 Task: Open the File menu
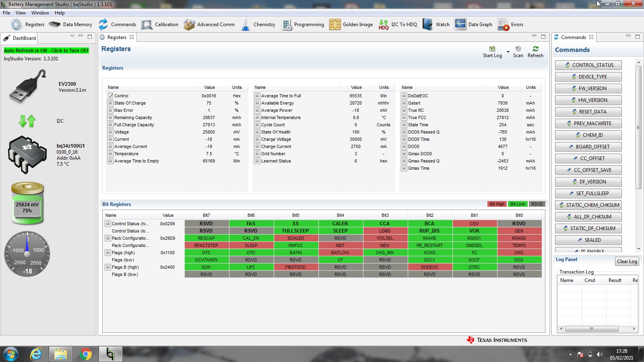pos(6,13)
